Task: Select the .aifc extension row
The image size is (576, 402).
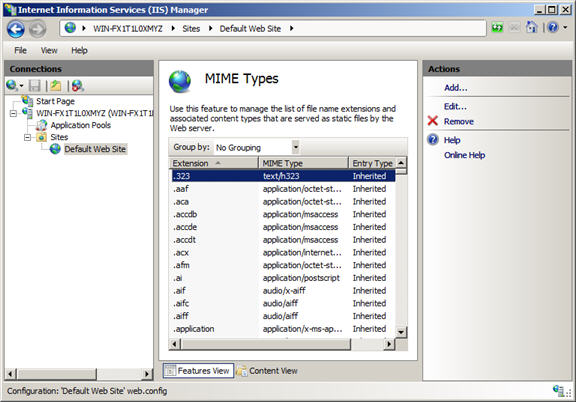Action: coord(283,303)
